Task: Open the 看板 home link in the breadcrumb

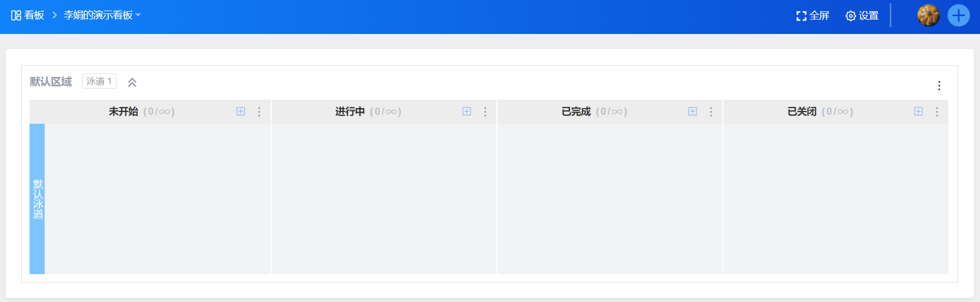Action: pos(34,16)
